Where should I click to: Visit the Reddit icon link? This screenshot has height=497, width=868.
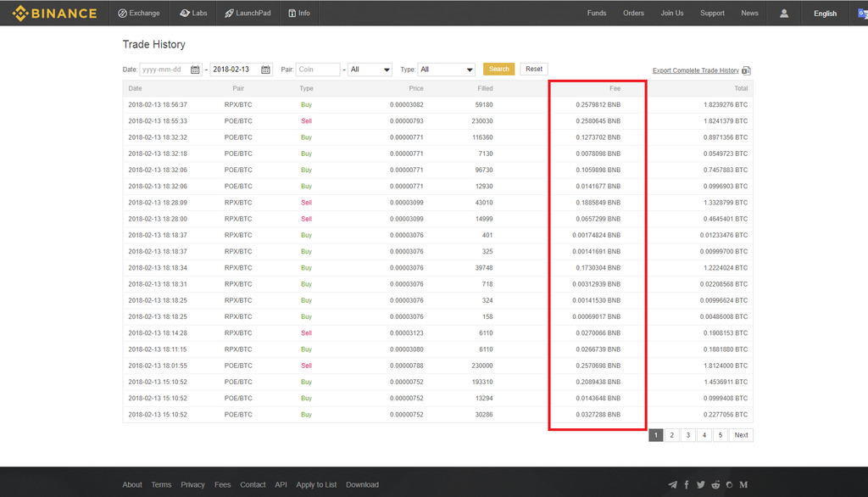click(715, 485)
